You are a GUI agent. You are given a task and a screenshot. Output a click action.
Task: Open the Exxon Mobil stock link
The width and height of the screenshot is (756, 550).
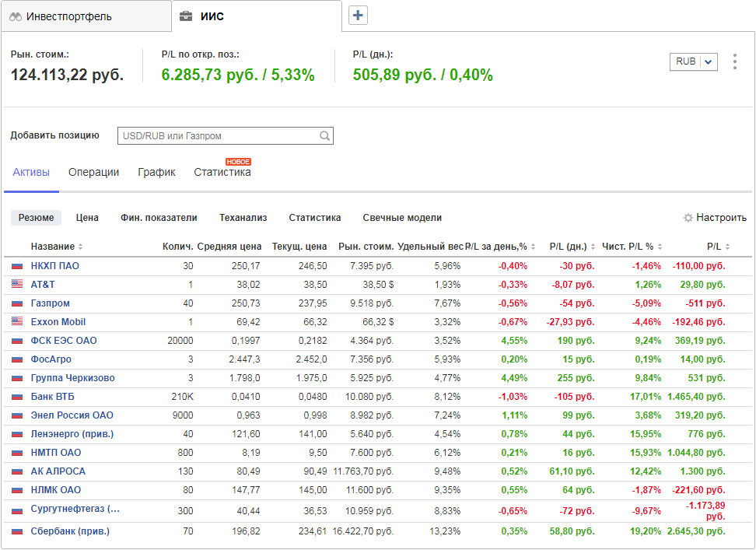[58, 321]
